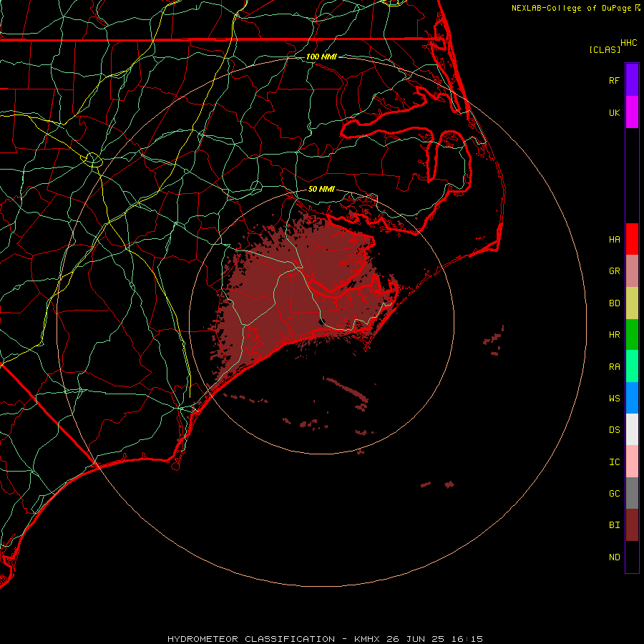Click the GR legend label

tap(614, 271)
